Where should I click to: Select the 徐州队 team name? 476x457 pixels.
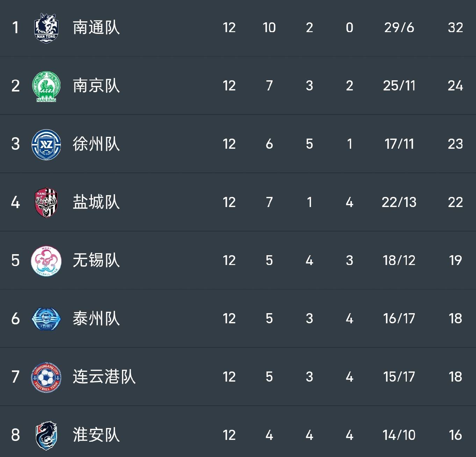(96, 144)
